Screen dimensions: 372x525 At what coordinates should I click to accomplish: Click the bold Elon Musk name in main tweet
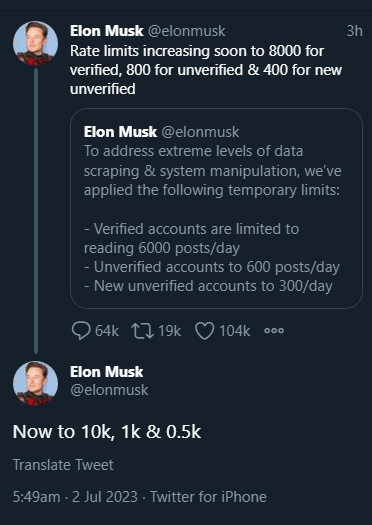pyautogui.click(x=106, y=372)
